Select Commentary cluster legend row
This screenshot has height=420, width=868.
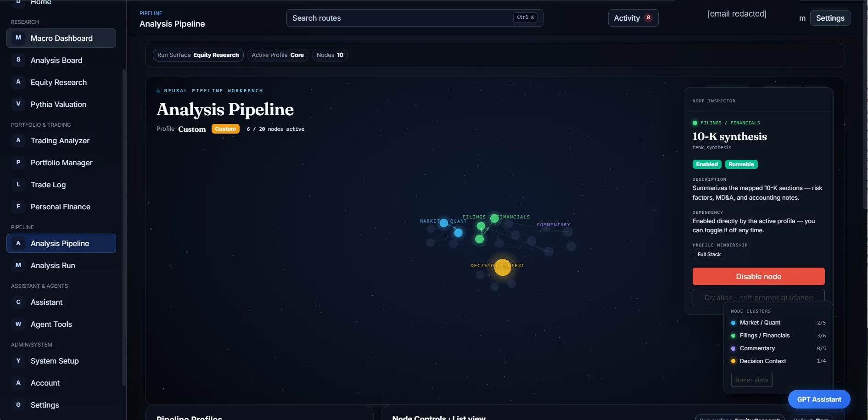point(778,348)
